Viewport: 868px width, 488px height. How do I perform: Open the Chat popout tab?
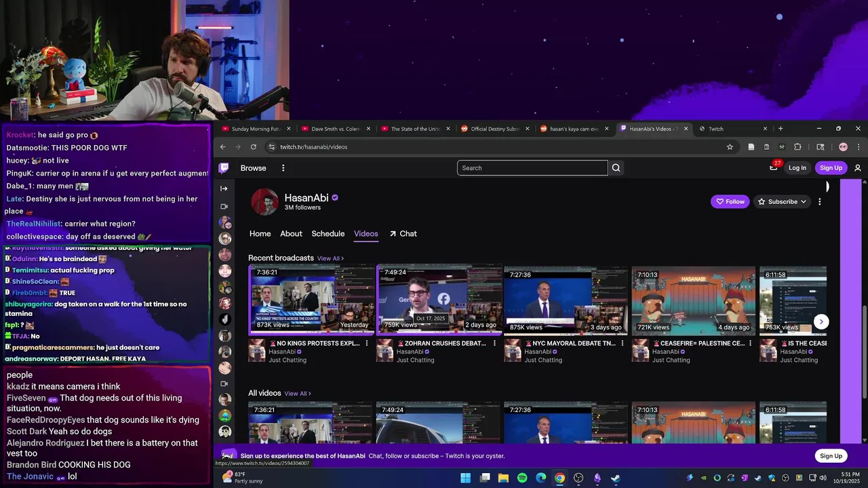(403, 234)
